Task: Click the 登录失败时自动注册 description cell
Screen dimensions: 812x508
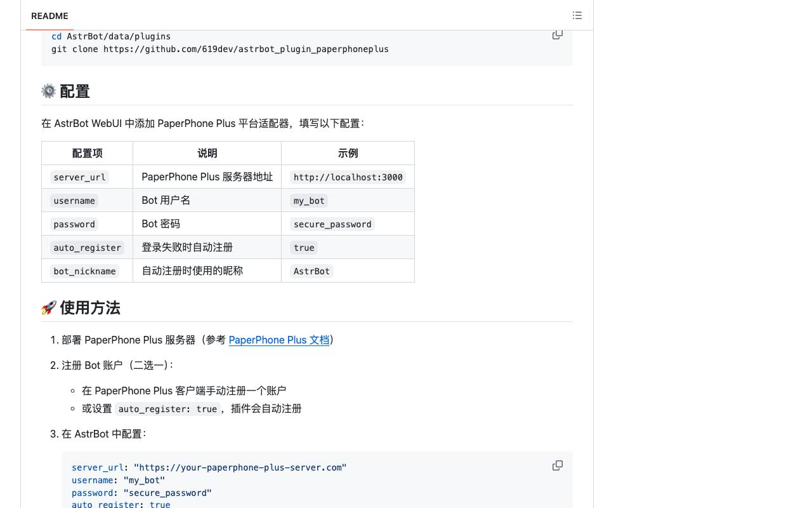Action: click(x=207, y=247)
